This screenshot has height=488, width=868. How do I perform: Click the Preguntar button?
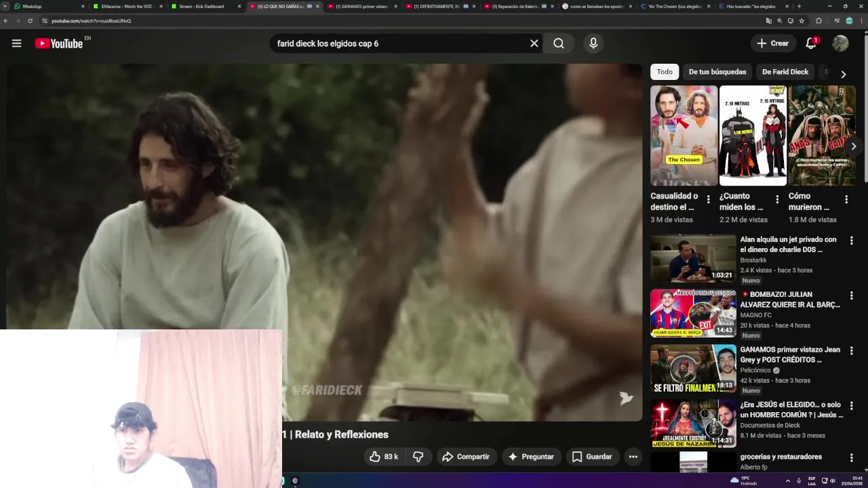(x=531, y=457)
